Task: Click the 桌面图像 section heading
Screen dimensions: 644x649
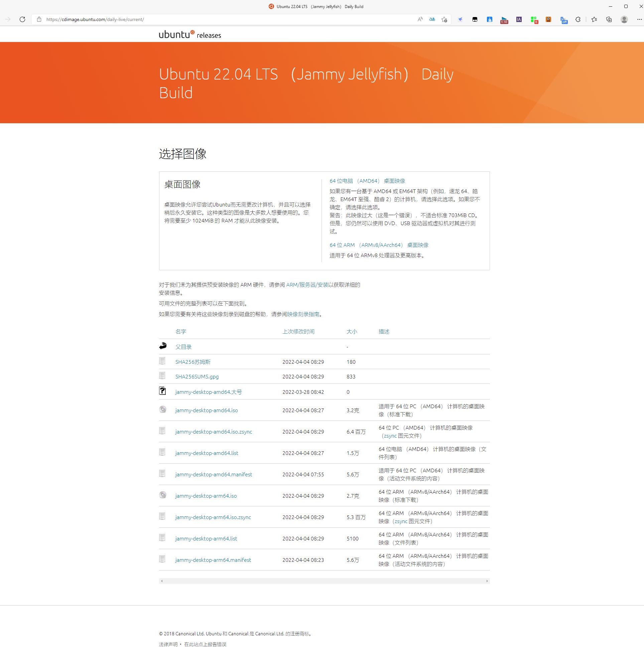Action: point(182,184)
